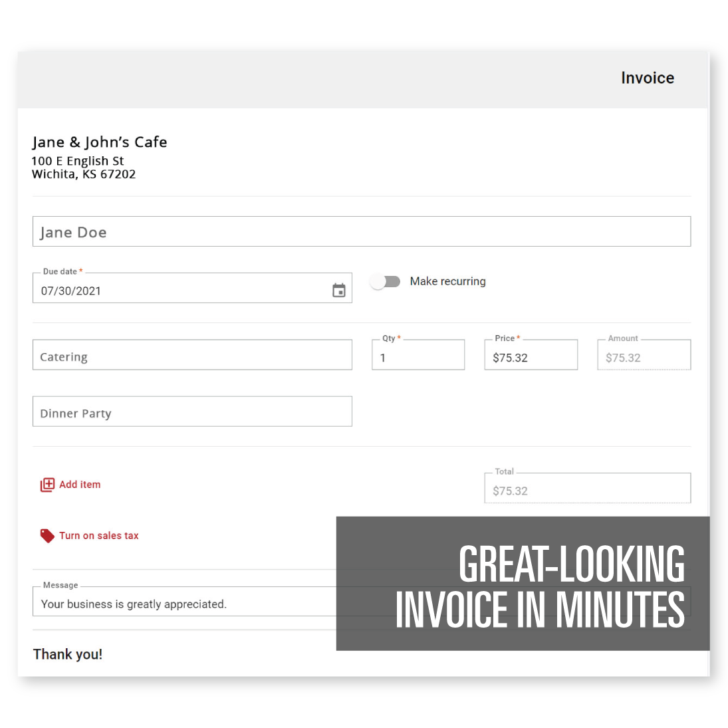Screen dimensions: 728x728
Task: Click the Add item link text
Action: [x=80, y=484]
